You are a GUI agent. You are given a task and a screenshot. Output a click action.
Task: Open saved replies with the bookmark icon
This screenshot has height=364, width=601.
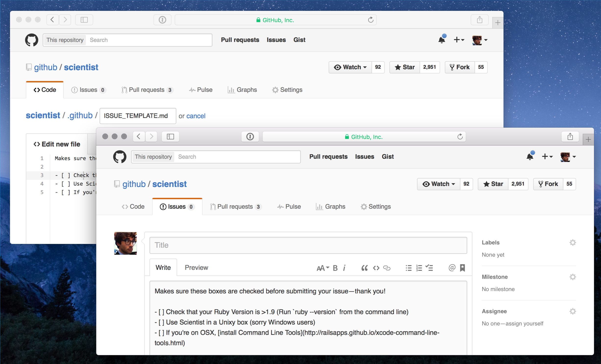point(462,268)
